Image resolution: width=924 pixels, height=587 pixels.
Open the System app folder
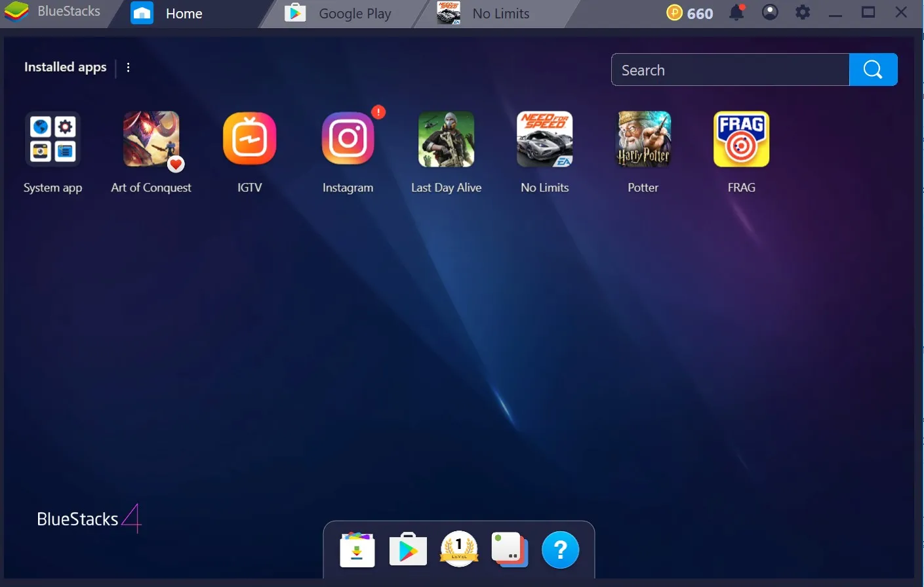52,139
